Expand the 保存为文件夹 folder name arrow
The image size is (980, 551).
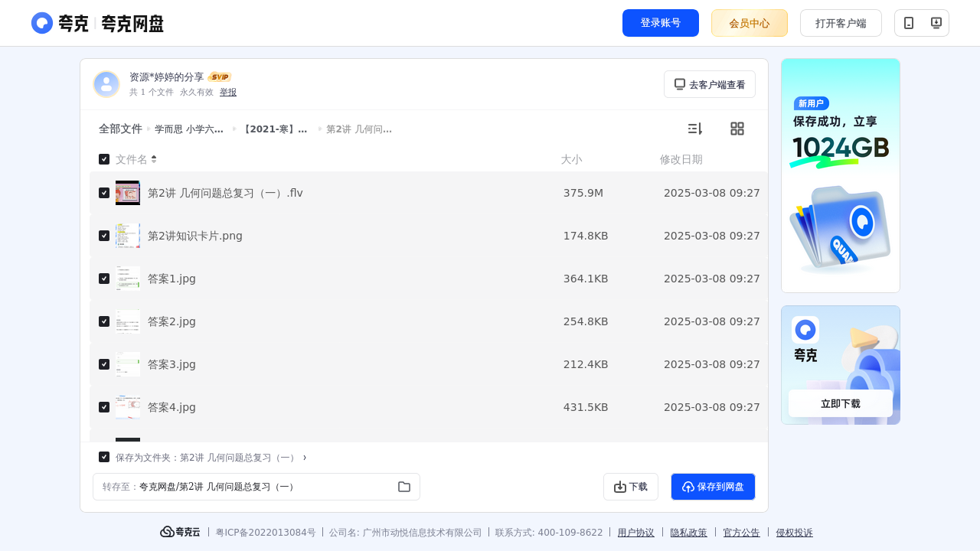pyautogui.click(x=305, y=458)
